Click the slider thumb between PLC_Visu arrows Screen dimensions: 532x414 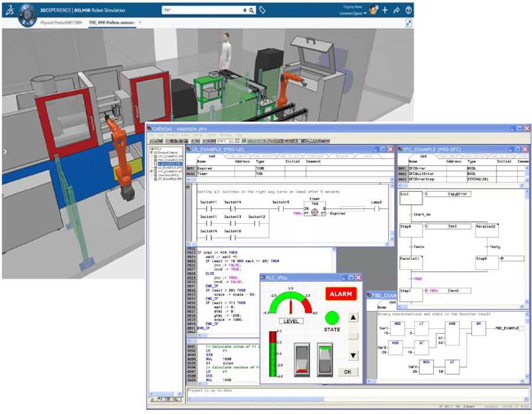coord(353,337)
